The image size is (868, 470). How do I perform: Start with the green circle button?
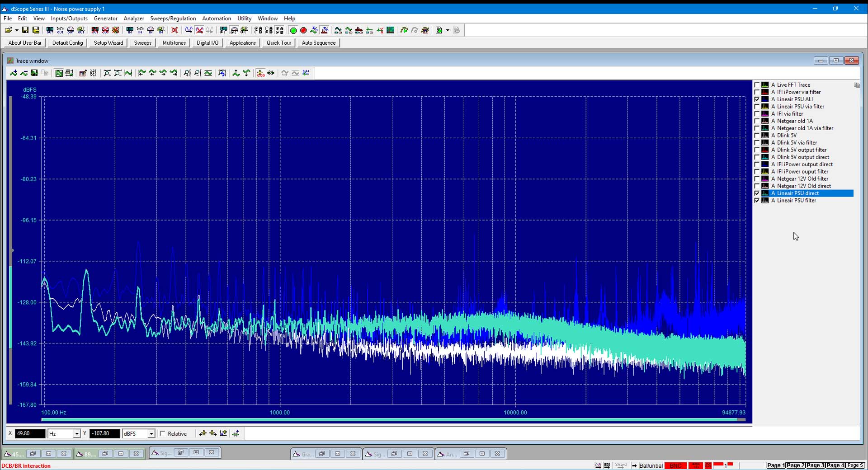293,30
